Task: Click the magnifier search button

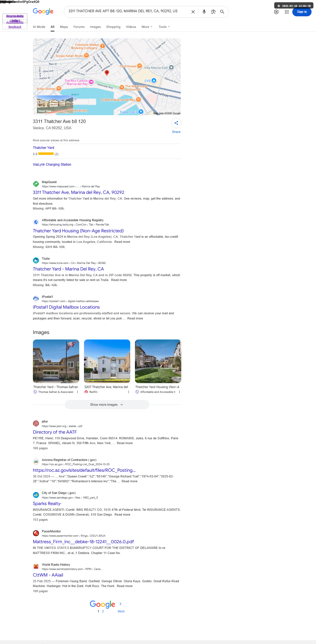Action: click(x=222, y=12)
